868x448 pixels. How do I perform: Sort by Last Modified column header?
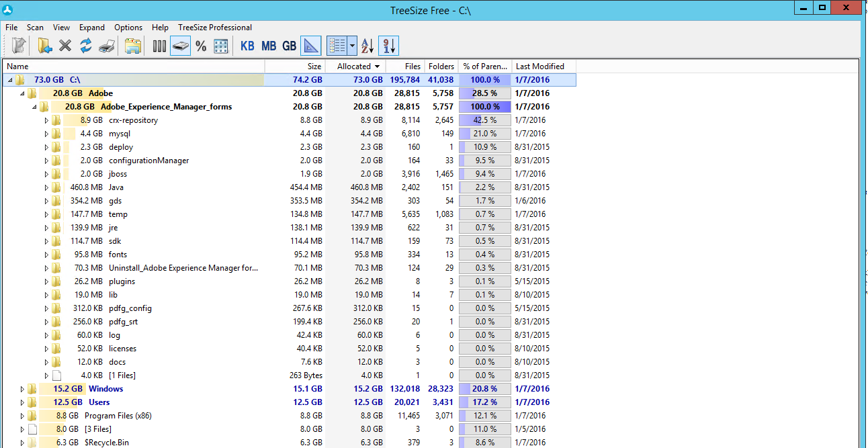tap(540, 66)
